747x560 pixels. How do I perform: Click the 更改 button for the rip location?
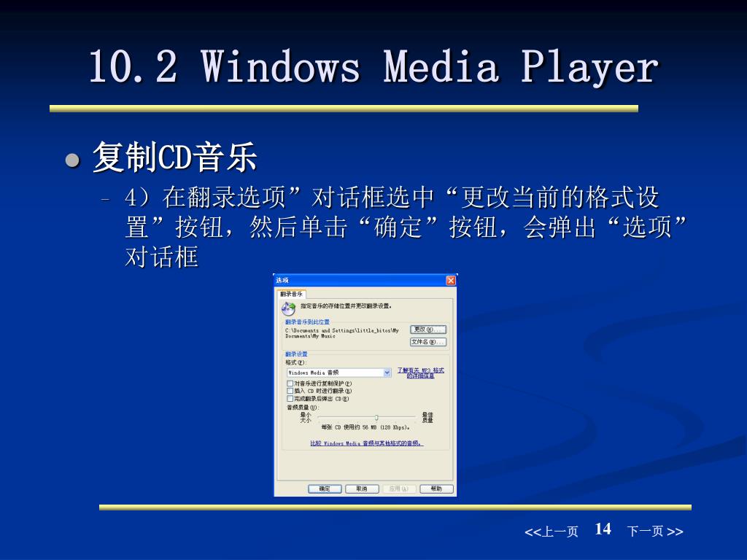point(427,330)
